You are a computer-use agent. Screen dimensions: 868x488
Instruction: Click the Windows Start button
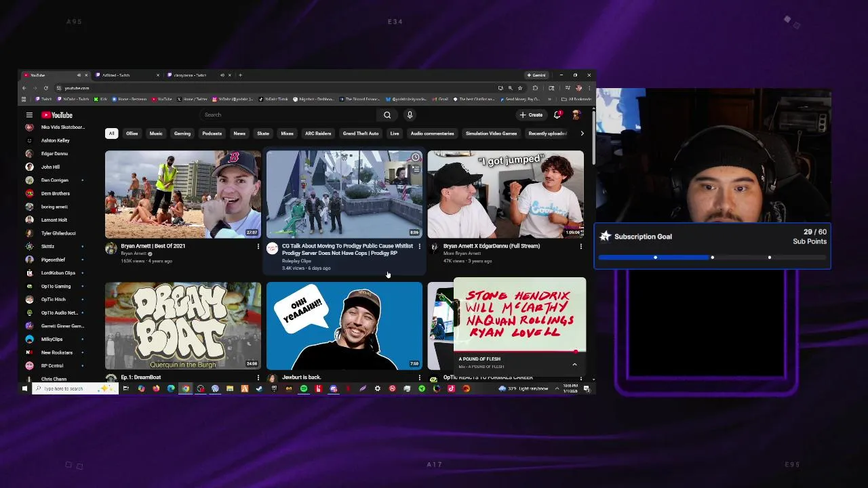(24, 388)
